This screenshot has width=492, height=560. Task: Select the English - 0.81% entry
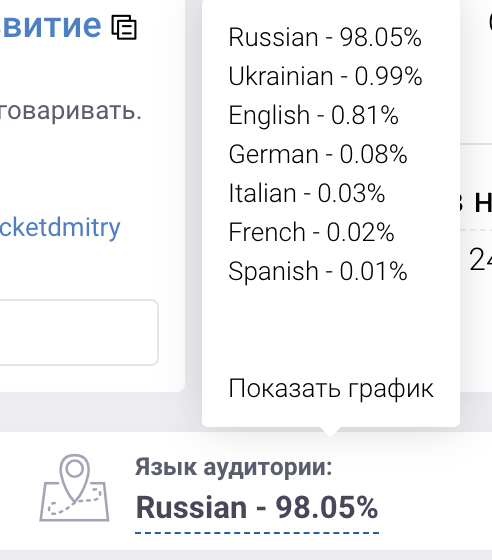point(313,115)
